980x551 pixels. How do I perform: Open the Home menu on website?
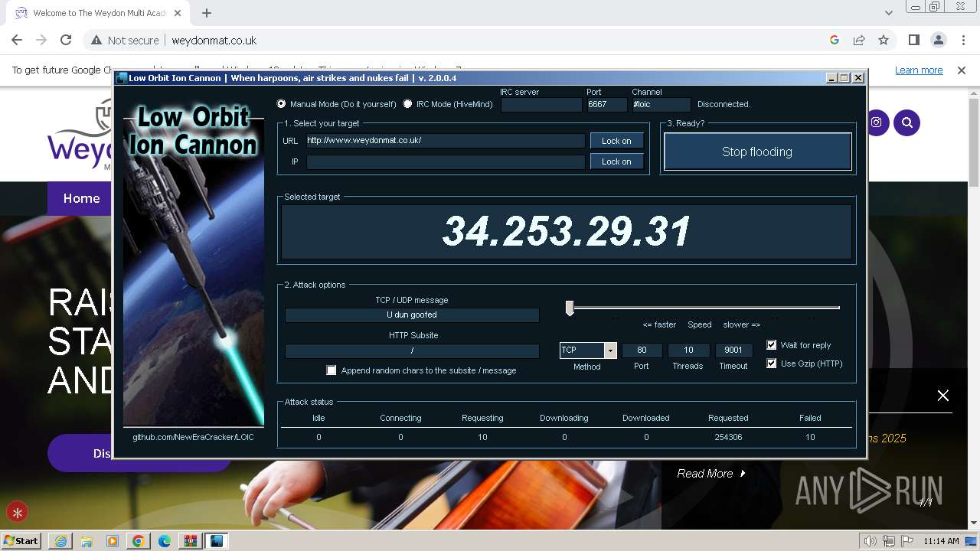point(81,198)
